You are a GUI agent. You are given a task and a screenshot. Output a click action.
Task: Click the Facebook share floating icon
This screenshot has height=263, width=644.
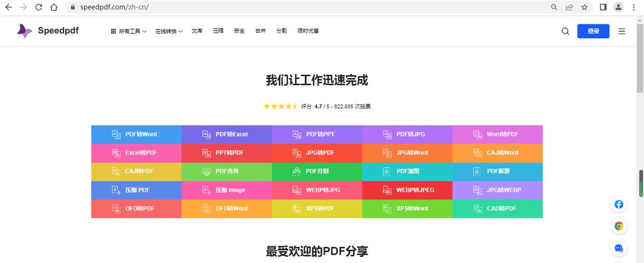(x=619, y=204)
